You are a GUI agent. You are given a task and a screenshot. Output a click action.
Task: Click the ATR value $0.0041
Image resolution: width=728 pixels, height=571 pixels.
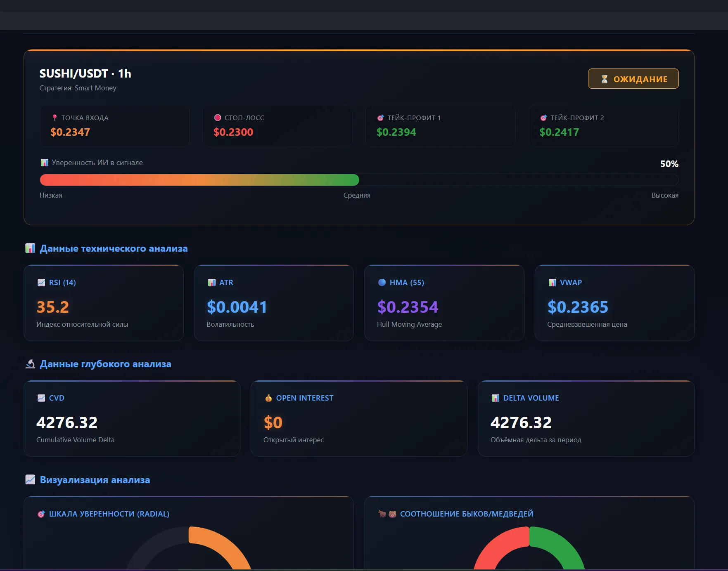click(x=237, y=307)
